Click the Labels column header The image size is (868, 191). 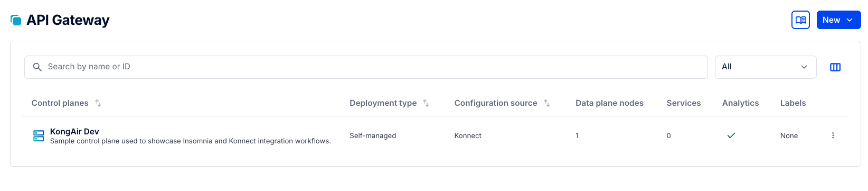793,103
